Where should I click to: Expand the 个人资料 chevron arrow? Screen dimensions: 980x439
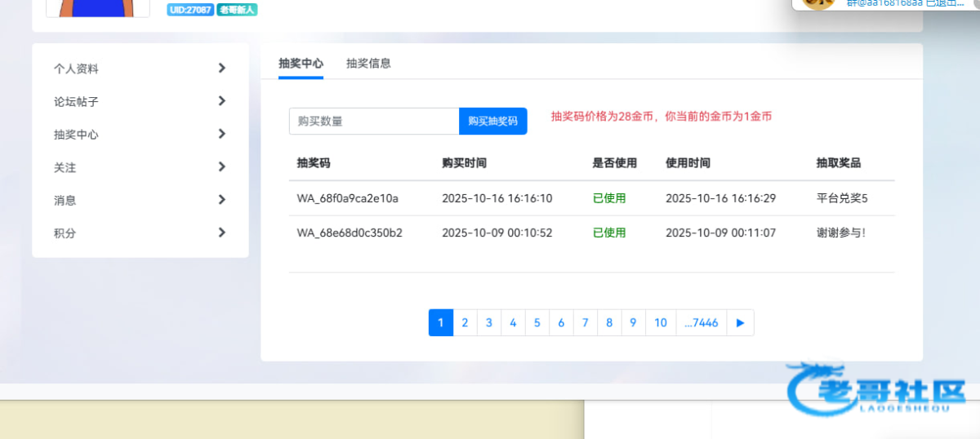221,69
